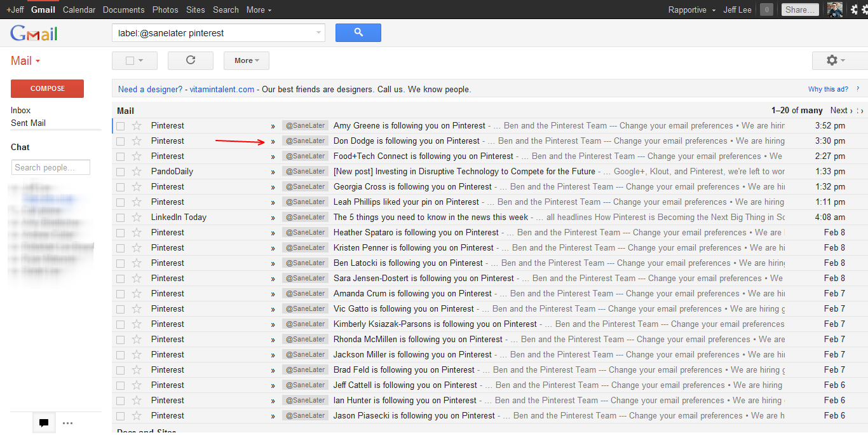
Task: Click the 'Search people...' chat field
Action: click(51, 167)
